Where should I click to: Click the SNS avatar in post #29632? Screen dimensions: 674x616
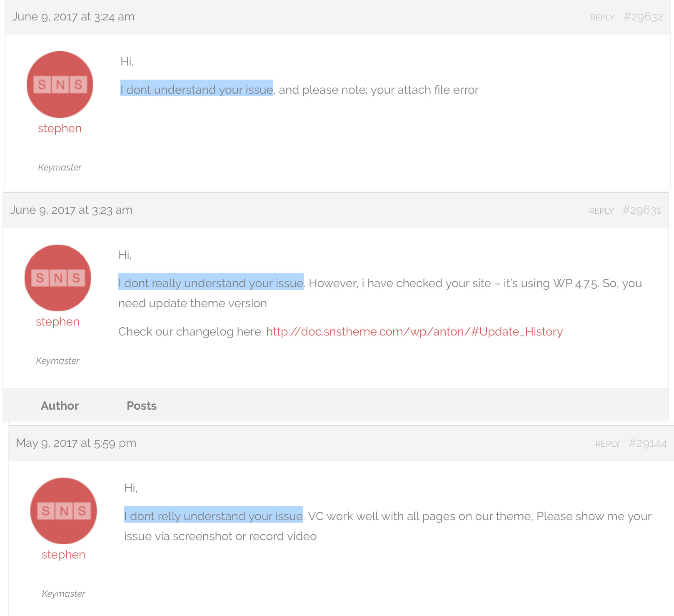(60, 85)
